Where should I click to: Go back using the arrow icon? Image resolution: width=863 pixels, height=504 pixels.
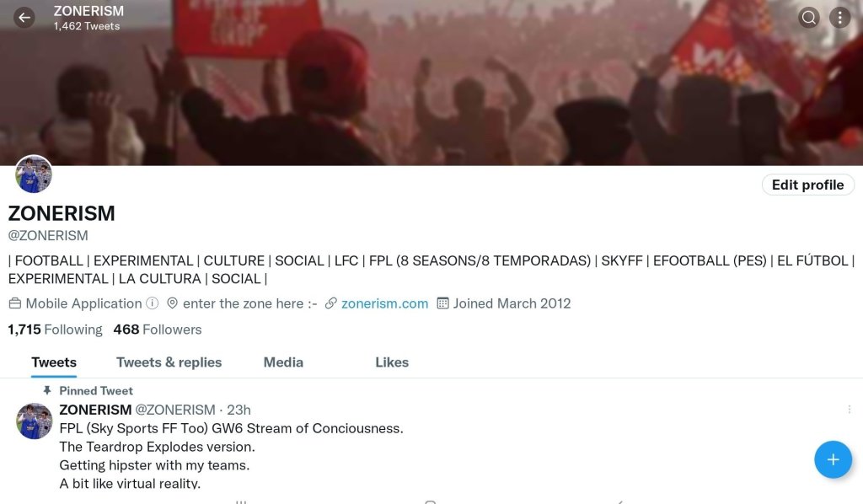pyautogui.click(x=24, y=18)
